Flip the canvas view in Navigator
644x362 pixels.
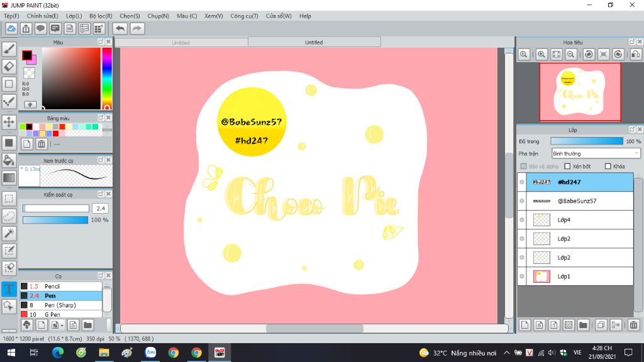pyautogui.click(x=636, y=54)
